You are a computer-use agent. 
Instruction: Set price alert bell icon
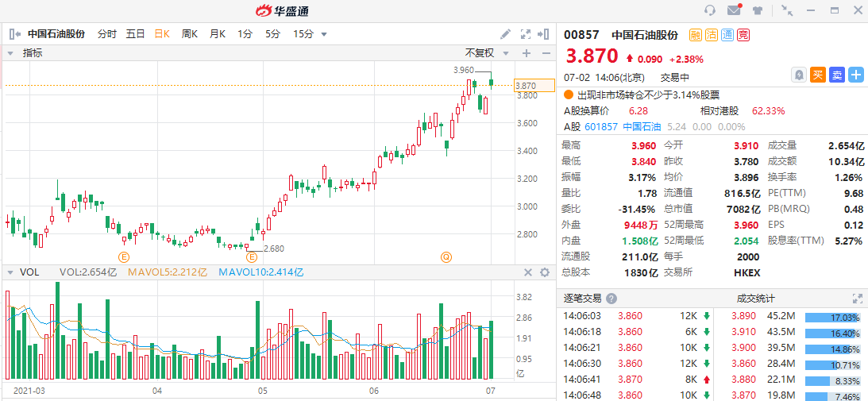pyautogui.click(x=799, y=75)
